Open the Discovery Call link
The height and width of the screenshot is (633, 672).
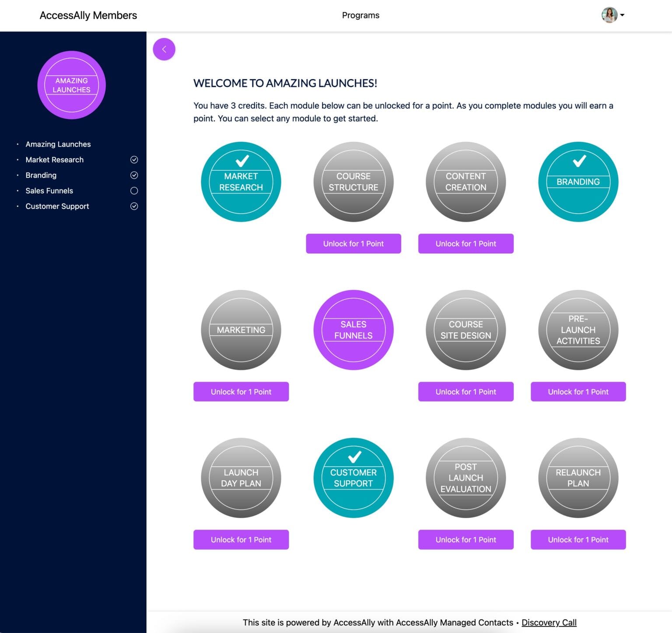(x=549, y=622)
